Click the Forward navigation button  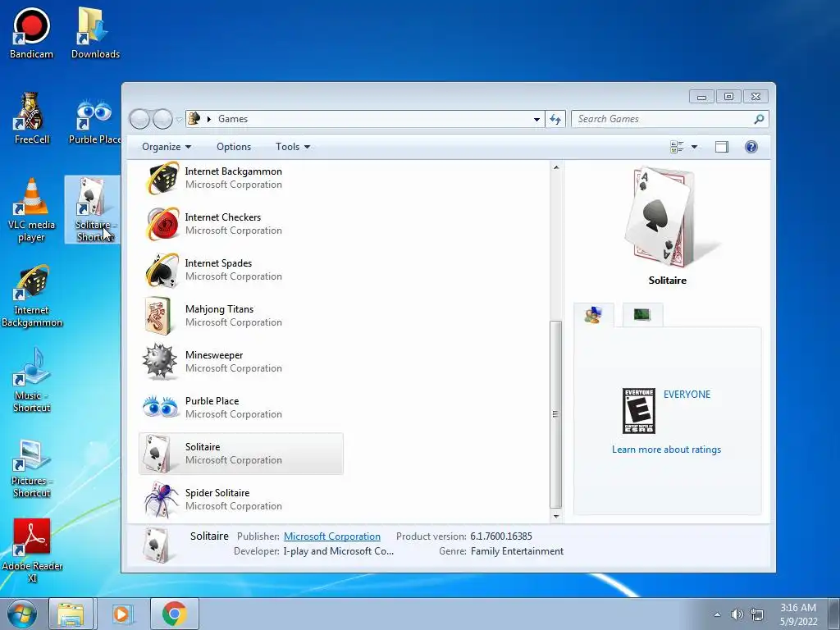[162, 119]
